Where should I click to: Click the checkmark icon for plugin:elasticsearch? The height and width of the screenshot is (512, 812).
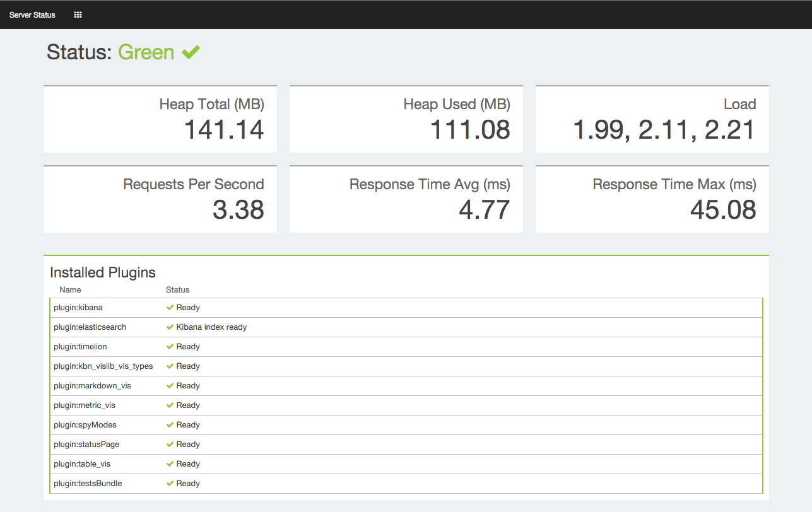click(170, 327)
